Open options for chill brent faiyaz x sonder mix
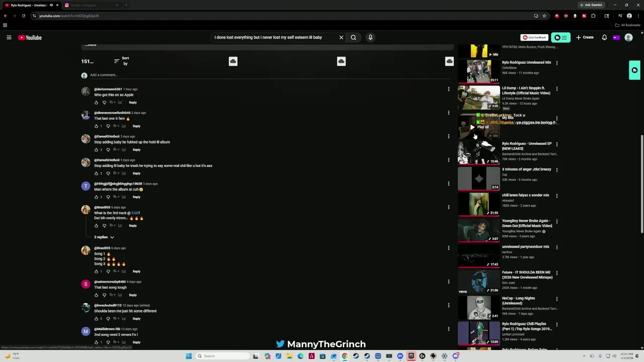 click(556, 196)
